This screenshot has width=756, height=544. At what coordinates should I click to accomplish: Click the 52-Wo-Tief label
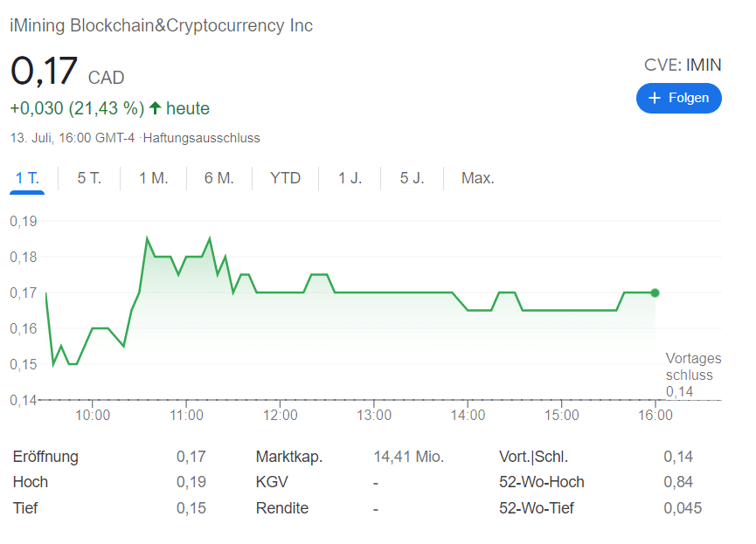pos(537,508)
